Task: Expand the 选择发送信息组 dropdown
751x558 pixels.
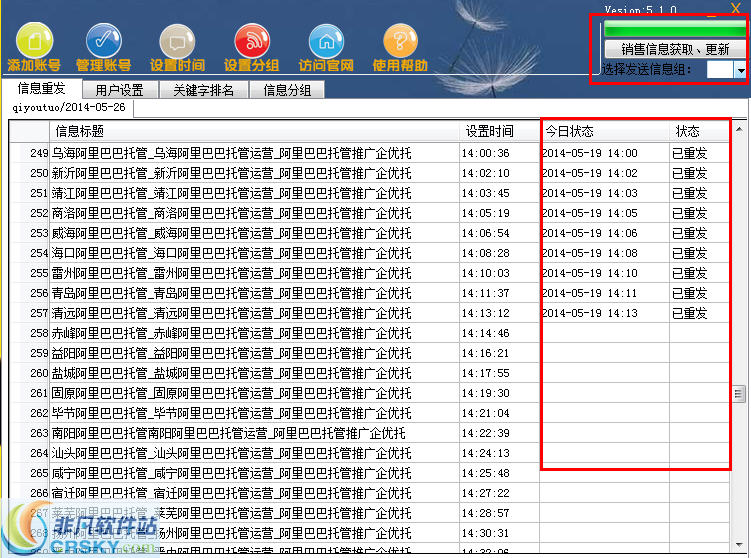Action: tap(740, 70)
